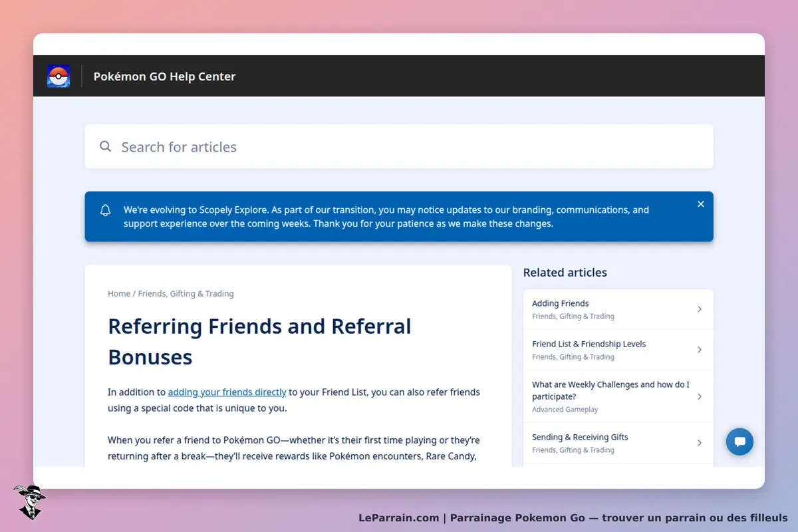This screenshot has width=798, height=532.
Task: Go to the Home breadcrumb
Action: point(119,293)
